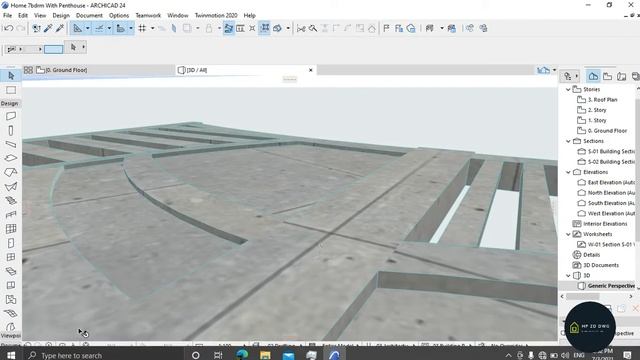Viewport: 640px width, 360px height.
Task: Open the File menu
Action: (x=7, y=16)
